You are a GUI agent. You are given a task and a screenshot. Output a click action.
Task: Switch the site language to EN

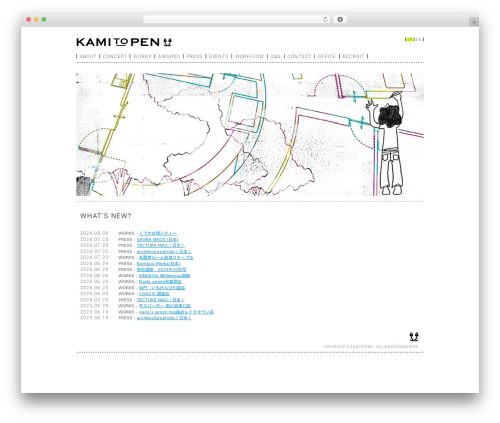click(419, 39)
